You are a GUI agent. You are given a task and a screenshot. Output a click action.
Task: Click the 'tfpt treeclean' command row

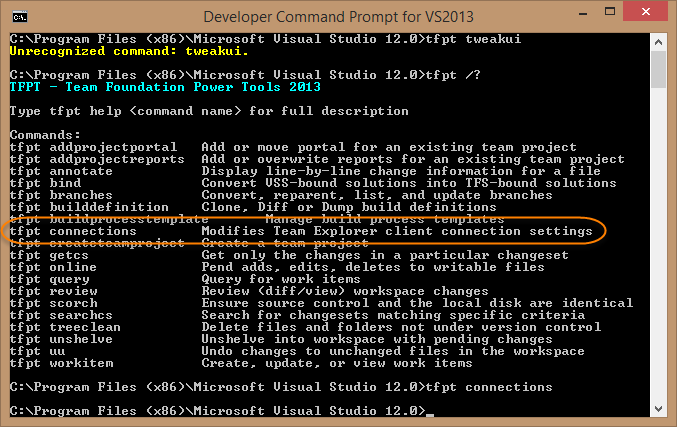305,327
